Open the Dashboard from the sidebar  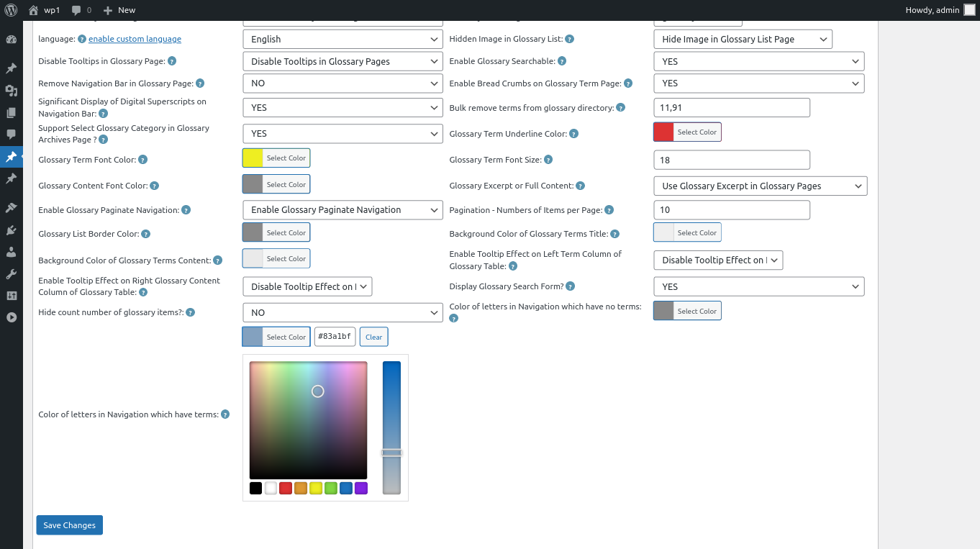coord(11,40)
